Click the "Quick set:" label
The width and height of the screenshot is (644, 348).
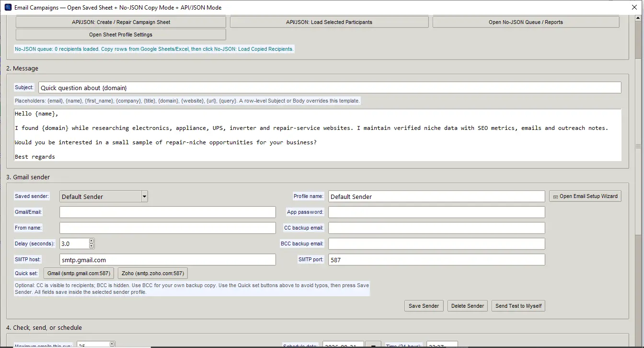(26, 273)
